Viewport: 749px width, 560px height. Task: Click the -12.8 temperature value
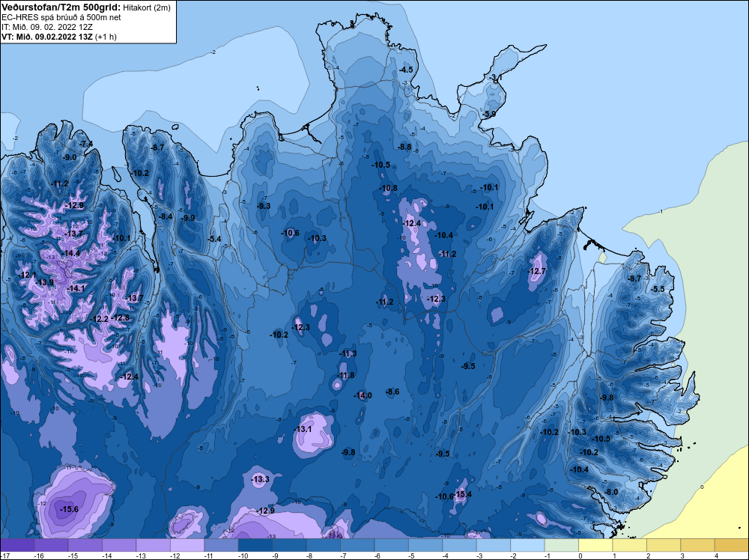[120, 317]
